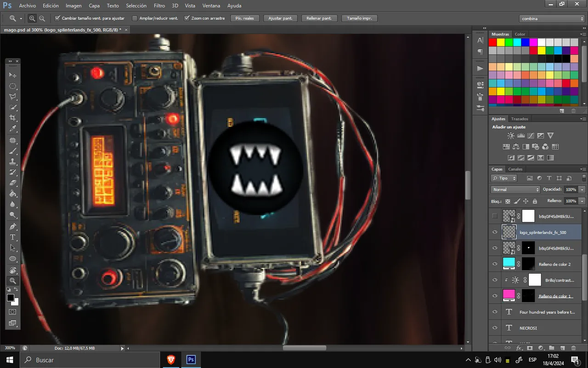This screenshot has height=368, width=588.
Task: Hide the Brillo/contraste adjustment layer
Action: (x=495, y=280)
